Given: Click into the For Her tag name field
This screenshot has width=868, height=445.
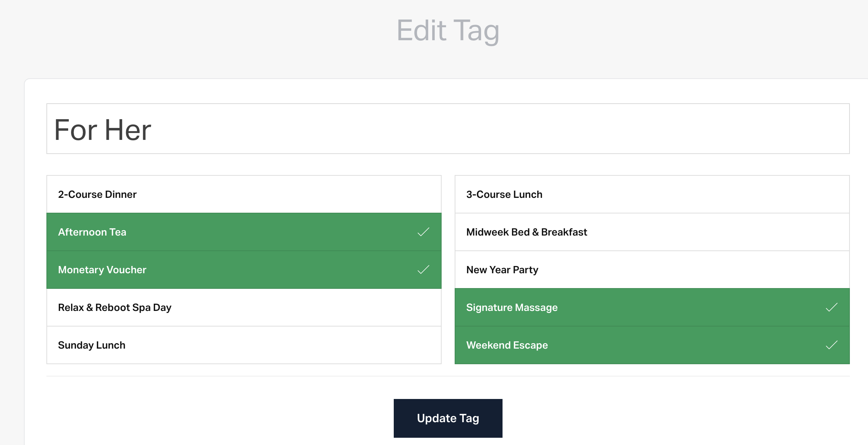Looking at the screenshot, I should coord(448,129).
